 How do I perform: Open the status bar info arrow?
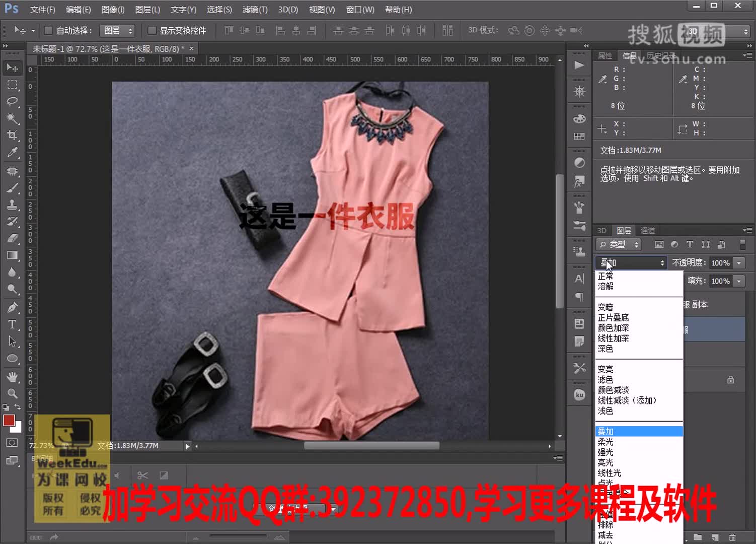tap(187, 446)
